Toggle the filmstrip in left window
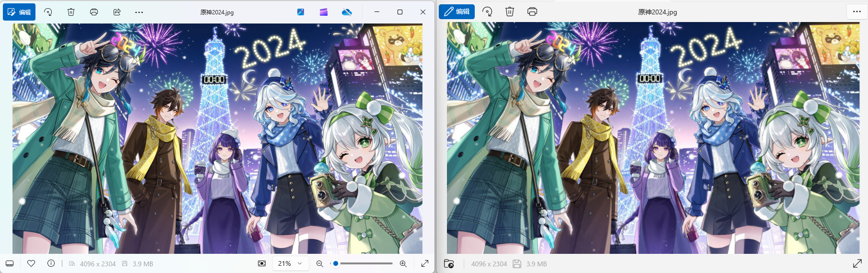The height and width of the screenshot is (273, 868). [10, 263]
